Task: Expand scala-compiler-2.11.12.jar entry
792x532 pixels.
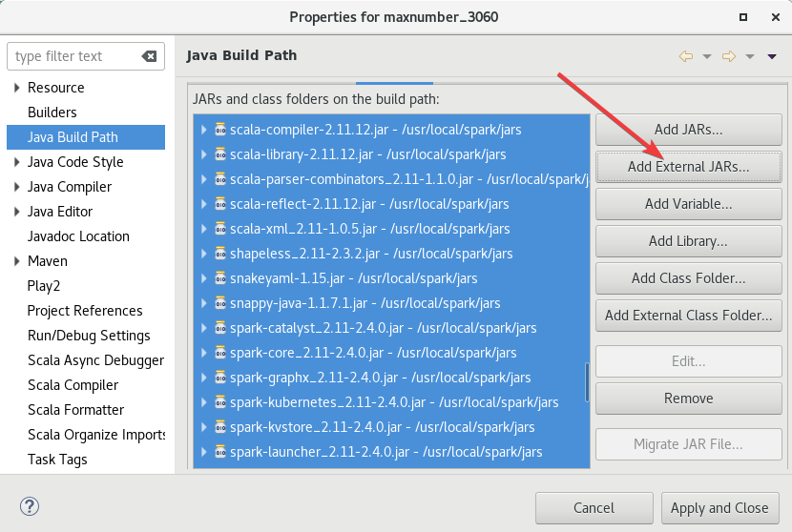Action: coord(203,130)
